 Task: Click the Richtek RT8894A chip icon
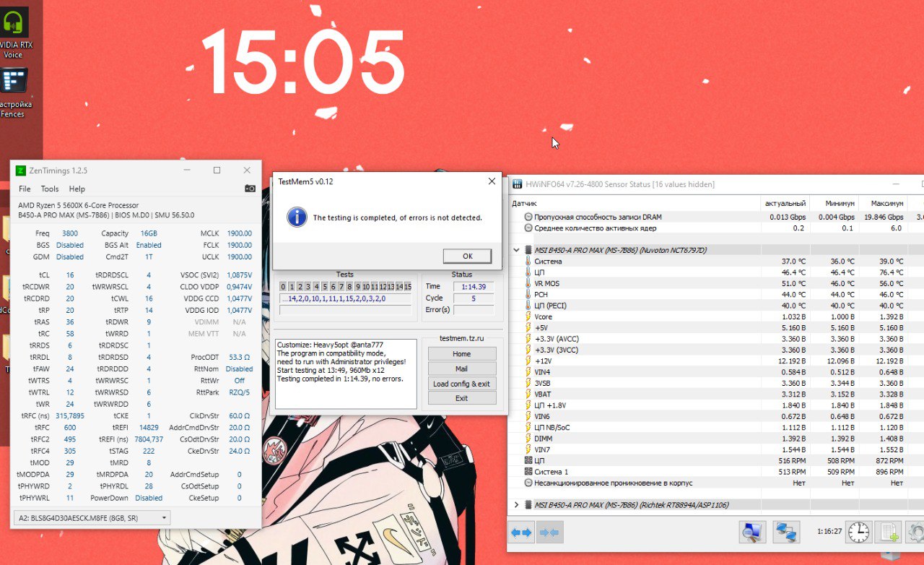pyautogui.click(x=528, y=505)
